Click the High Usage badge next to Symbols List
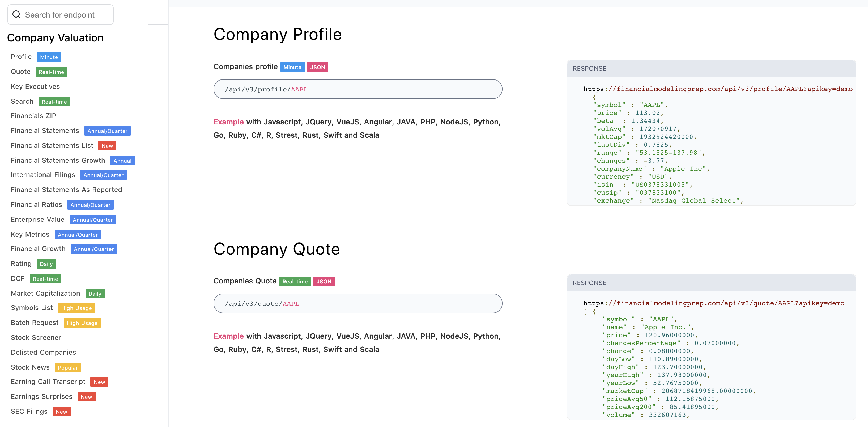868x427 pixels. [x=76, y=308]
